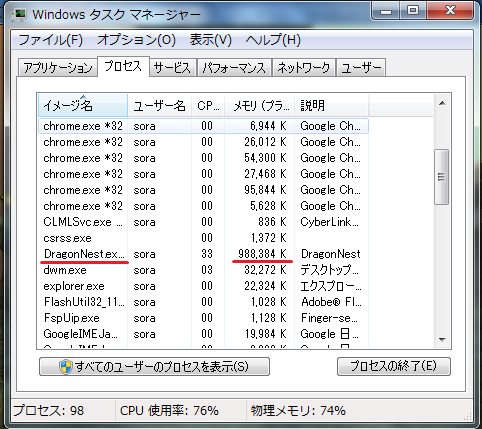
Task: Select the chrome.exe row using 54,300 K
Action: pos(203,158)
